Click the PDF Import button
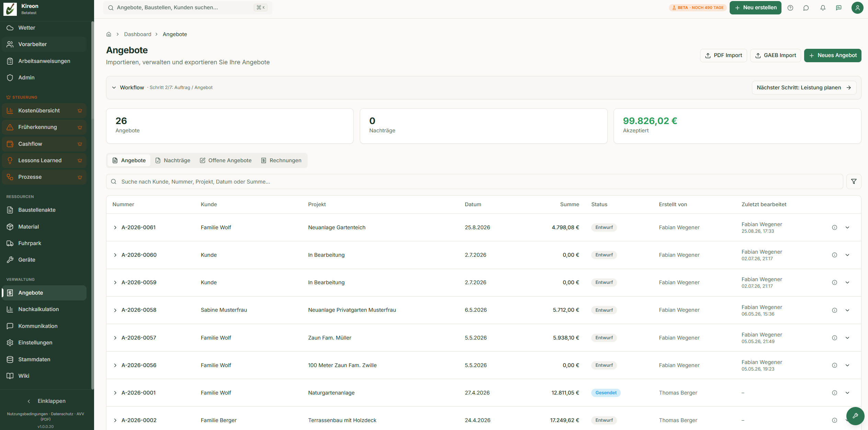 (x=723, y=55)
